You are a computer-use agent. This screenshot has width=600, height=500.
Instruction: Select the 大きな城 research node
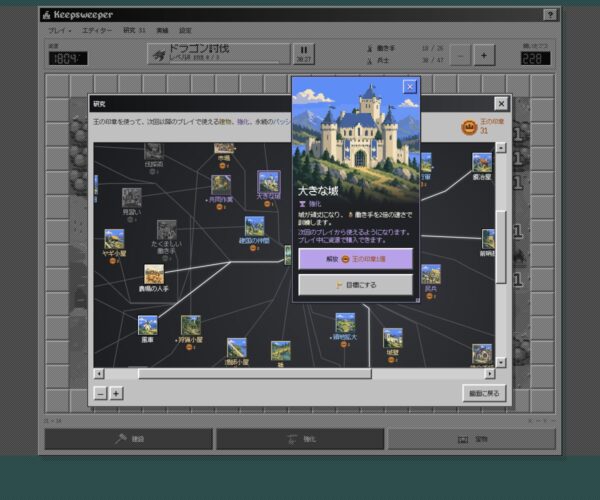click(269, 182)
